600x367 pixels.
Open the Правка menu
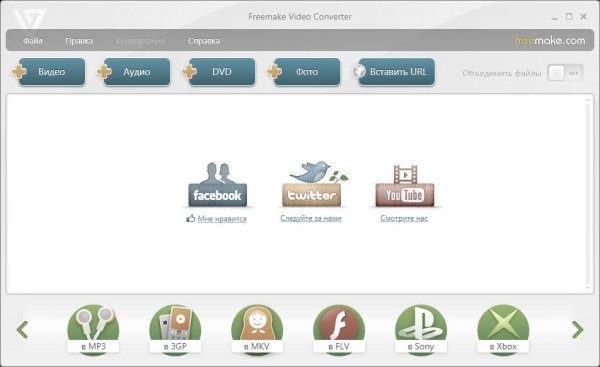pos(79,41)
